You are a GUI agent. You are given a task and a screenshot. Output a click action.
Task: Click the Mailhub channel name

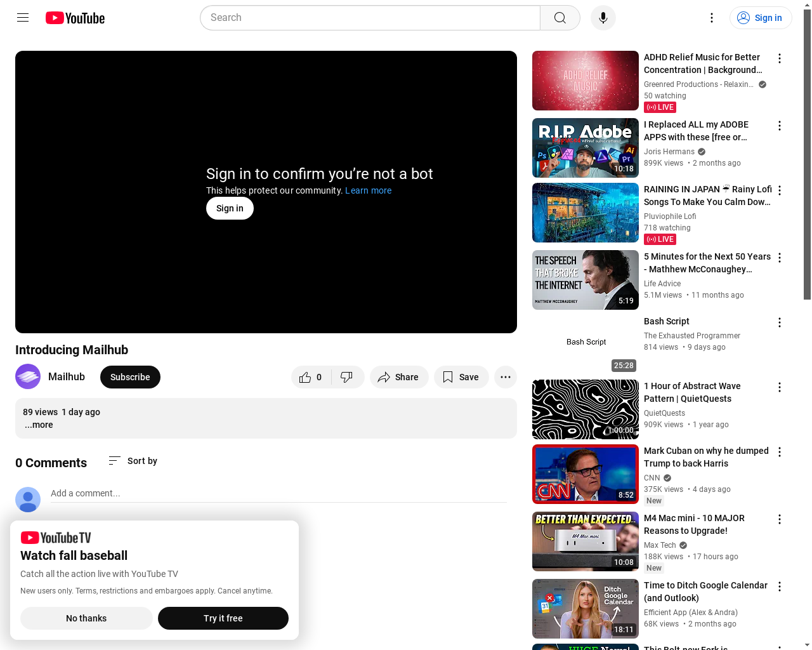click(x=67, y=376)
